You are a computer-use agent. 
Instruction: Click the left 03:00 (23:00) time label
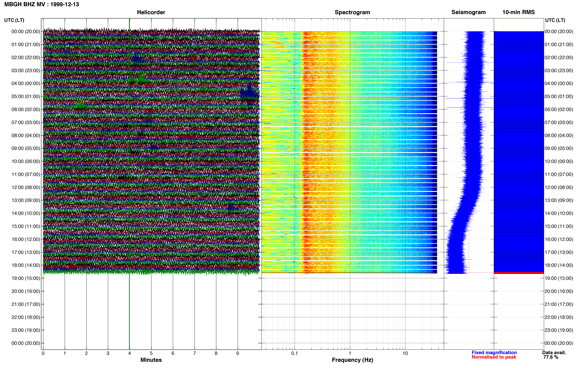tap(26, 71)
